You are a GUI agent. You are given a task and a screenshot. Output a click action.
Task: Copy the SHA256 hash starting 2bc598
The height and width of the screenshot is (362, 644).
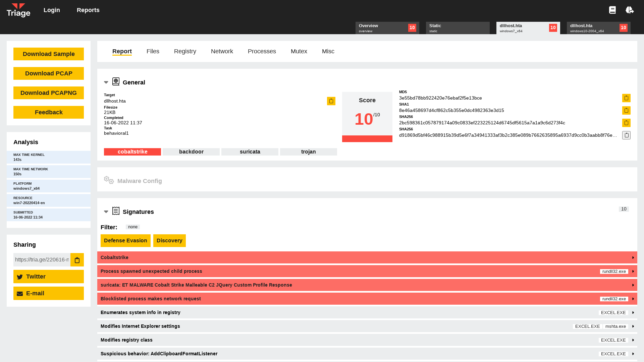[626, 123]
